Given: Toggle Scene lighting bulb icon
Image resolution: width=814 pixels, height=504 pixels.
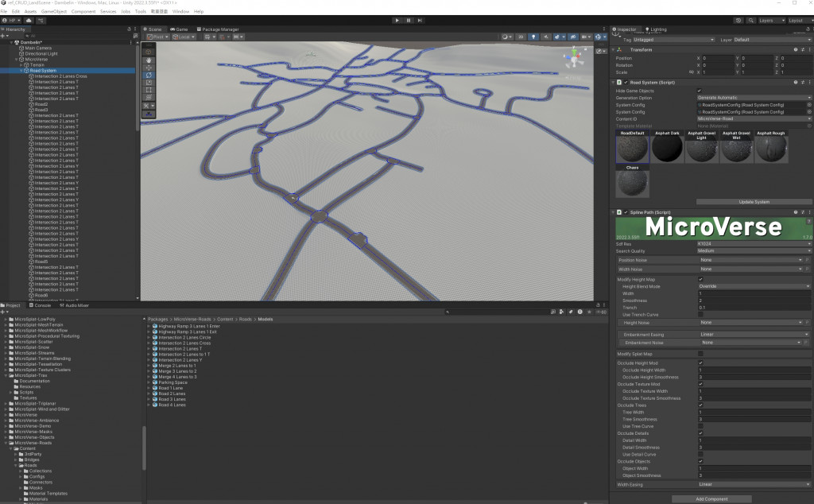Looking at the screenshot, I should (x=533, y=37).
